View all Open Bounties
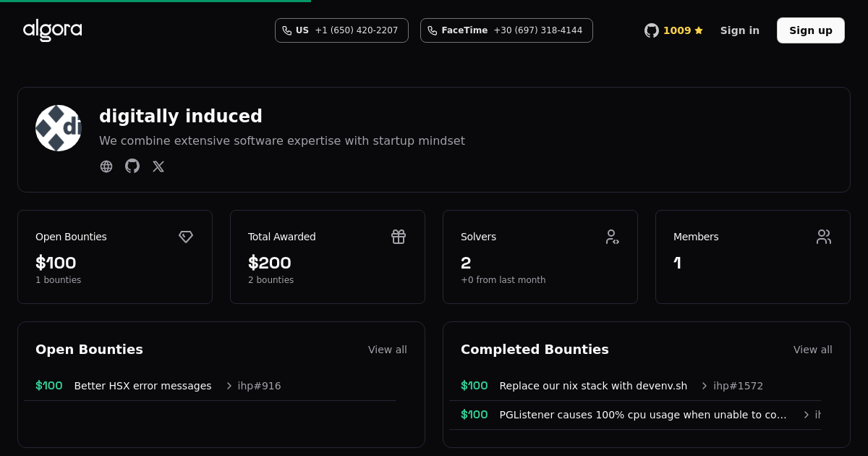This screenshot has height=456, width=868. 387,350
